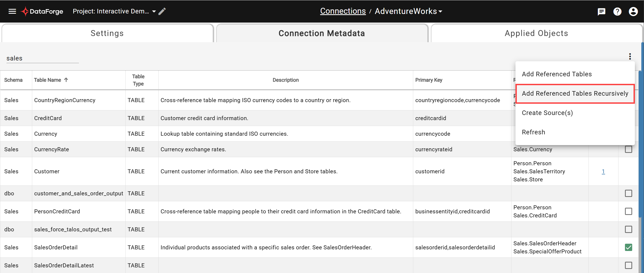Open the user account icon
The width and height of the screenshot is (644, 273).
(x=633, y=11)
